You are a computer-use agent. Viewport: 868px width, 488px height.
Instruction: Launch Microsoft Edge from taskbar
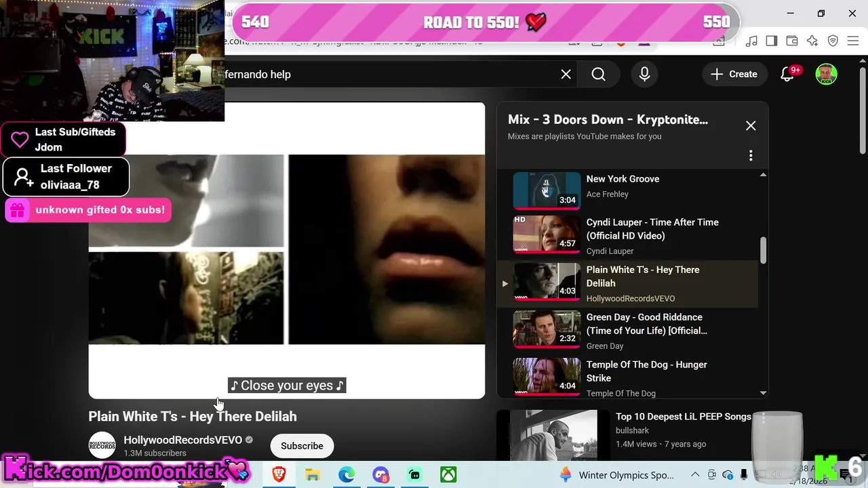coord(347,474)
